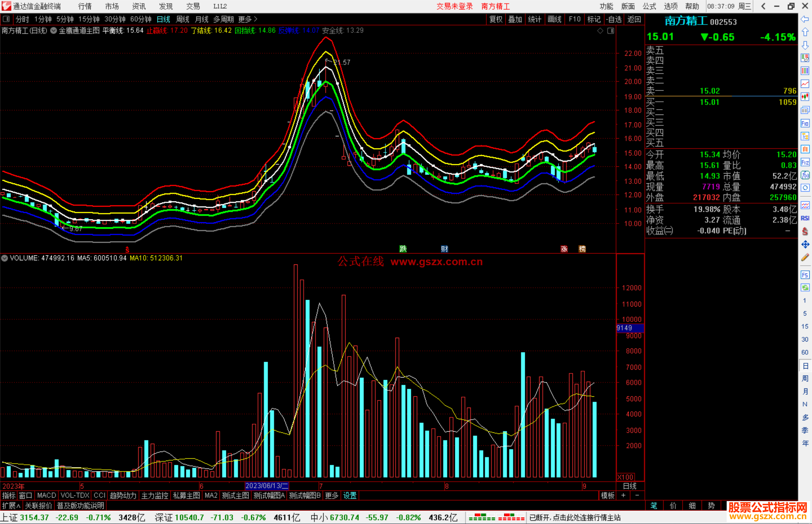Expand the 更多 timeframe options

point(248,19)
